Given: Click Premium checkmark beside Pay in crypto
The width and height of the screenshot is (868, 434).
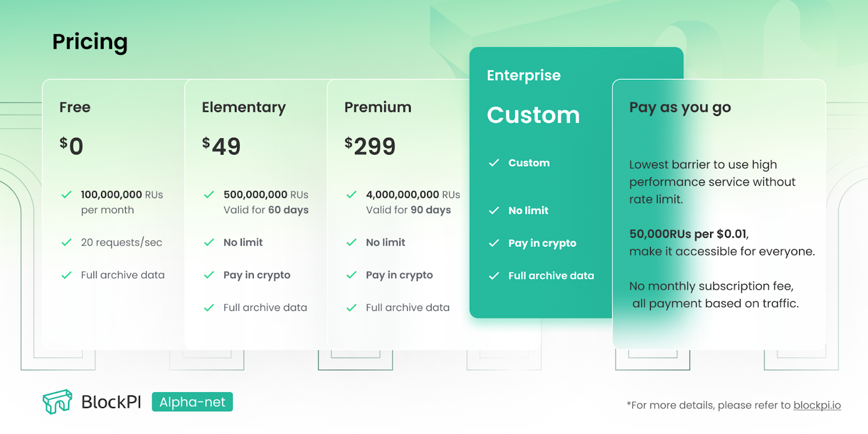Looking at the screenshot, I should [352, 275].
